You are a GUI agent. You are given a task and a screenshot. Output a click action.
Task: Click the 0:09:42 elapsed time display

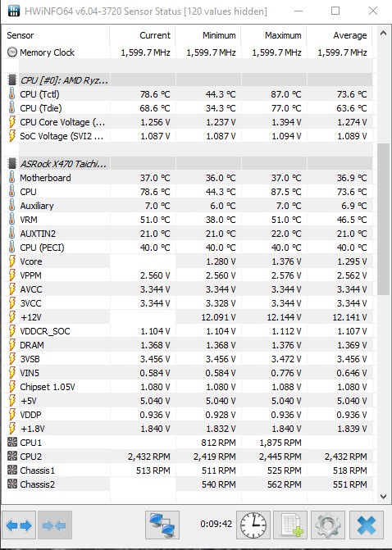pyautogui.click(x=217, y=524)
